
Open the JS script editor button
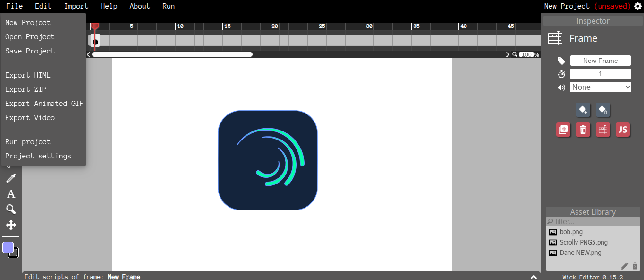623,130
